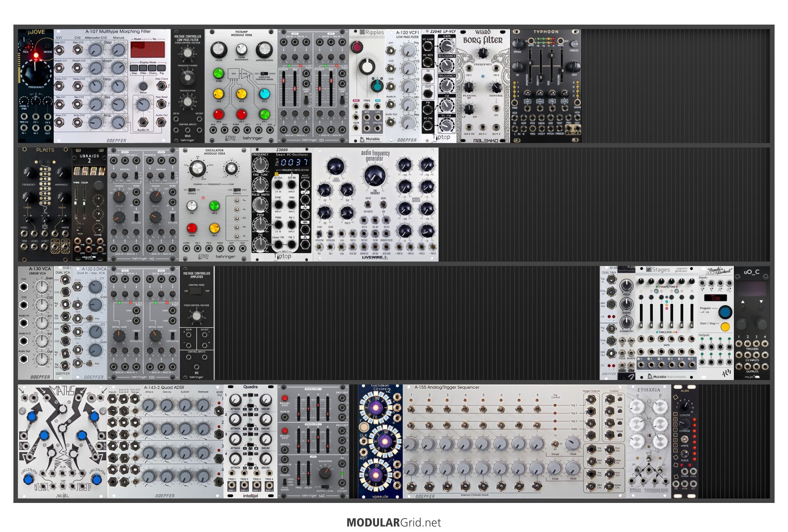Select the A-130 Linear VCA module
The width and height of the screenshot is (788, 532).
pos(36,323)
